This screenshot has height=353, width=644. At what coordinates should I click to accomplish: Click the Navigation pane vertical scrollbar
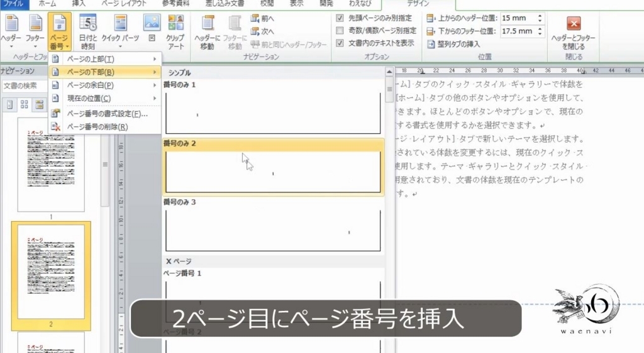point(105,164)
